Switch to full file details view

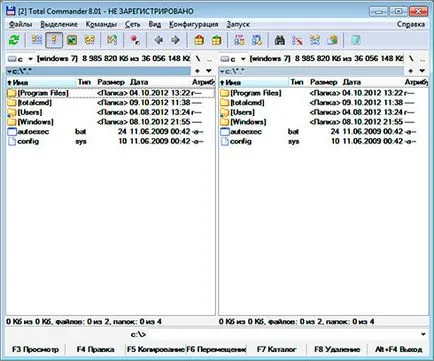pos(54,40)
